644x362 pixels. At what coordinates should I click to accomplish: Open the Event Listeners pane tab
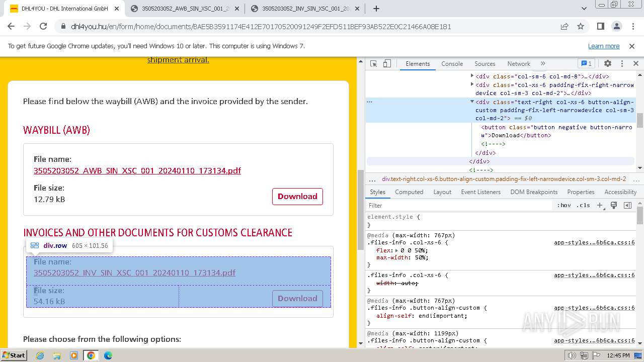pyautogui.click(x=480, y=192)
